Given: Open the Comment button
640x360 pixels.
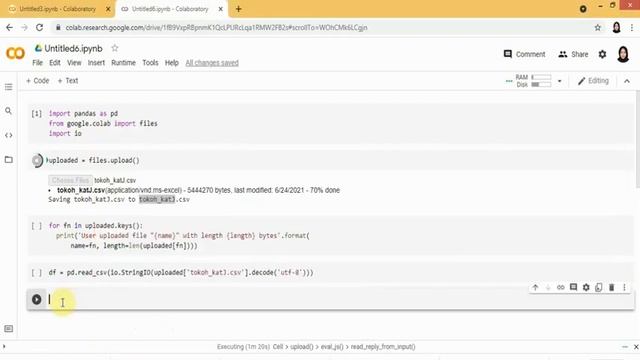Looking at the screenshot, I should tap(524, 54).
